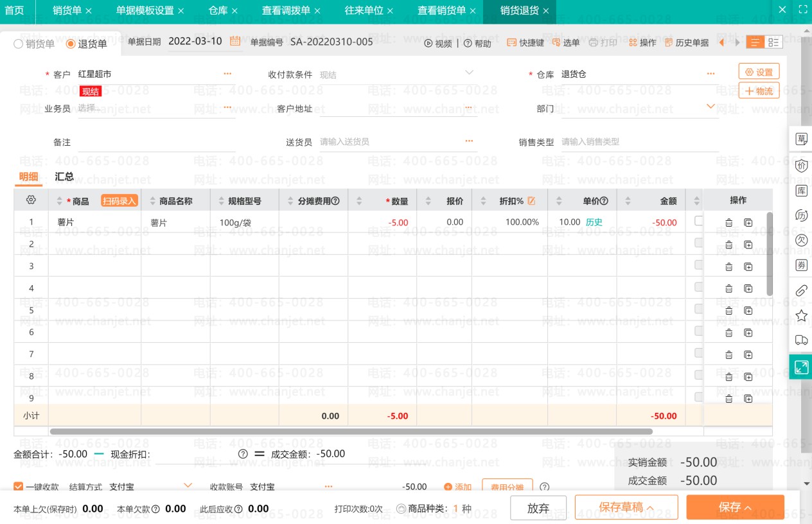Click 折扣% edit pencil icon
This screenshot has width=812, height=524.
(x=531, y=201)
